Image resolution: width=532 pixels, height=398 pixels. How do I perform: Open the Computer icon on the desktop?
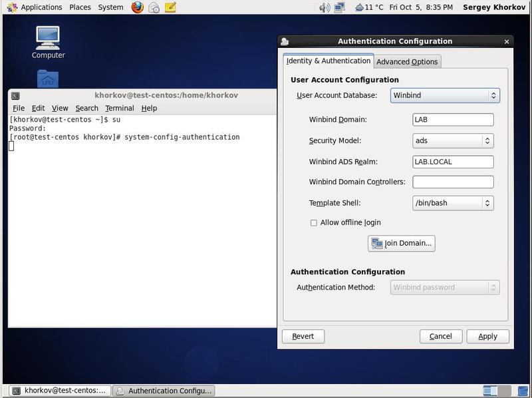click(x=47, y=37)
